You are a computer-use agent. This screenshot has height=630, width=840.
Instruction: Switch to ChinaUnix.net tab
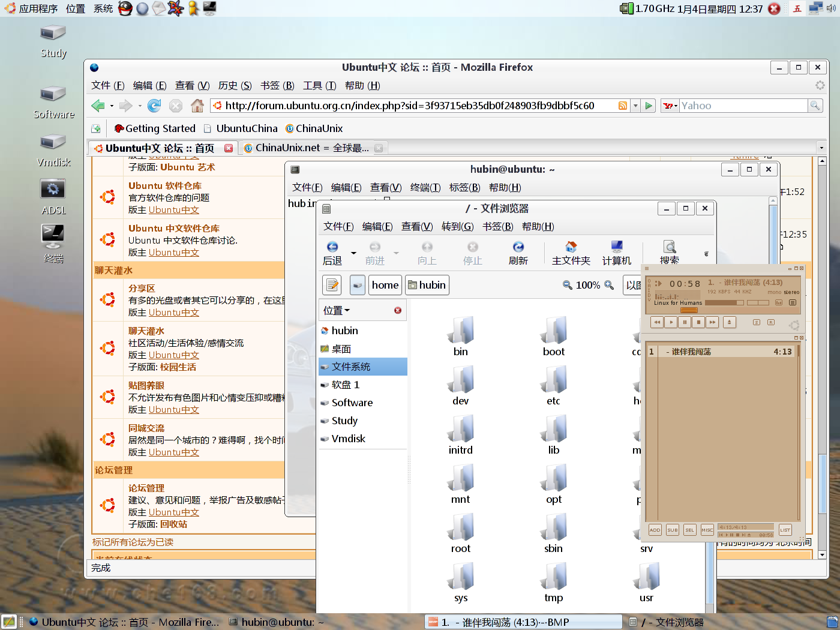[312, 148]
